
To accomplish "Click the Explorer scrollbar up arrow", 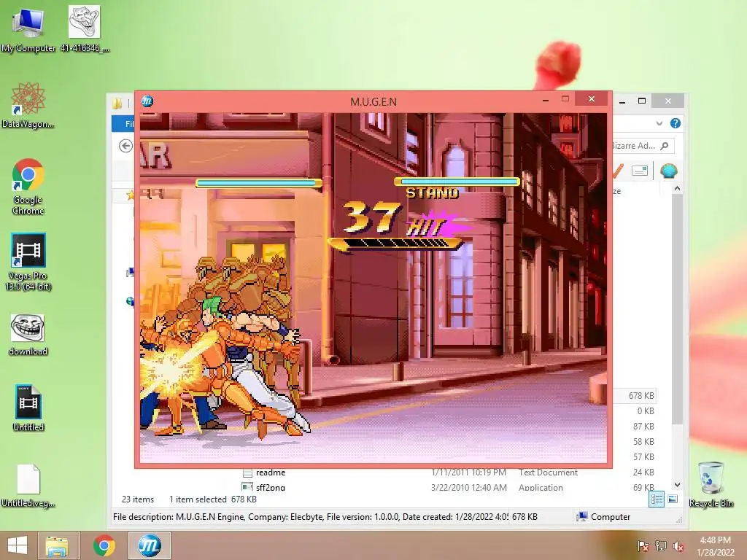I will point(677,189).
